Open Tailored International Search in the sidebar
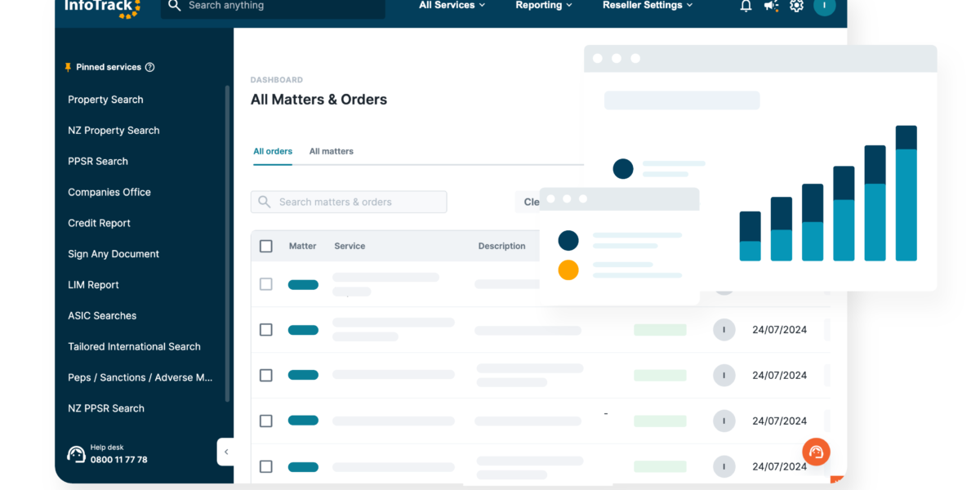980x490 pixels. [134, 347]
